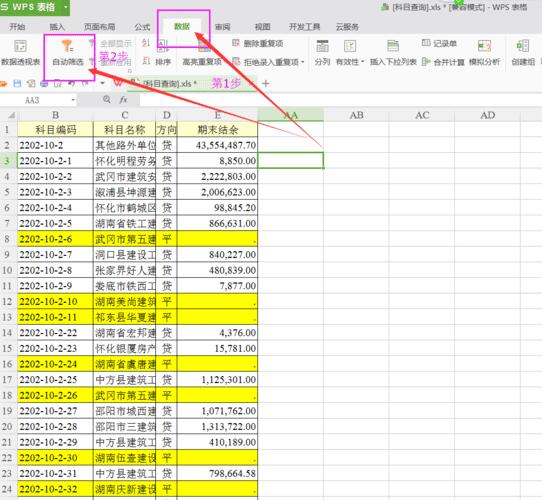Viewport: 542px width, 500px height.
Task: Click the 有效性 data validation icon
Action: tap(350, 46)
